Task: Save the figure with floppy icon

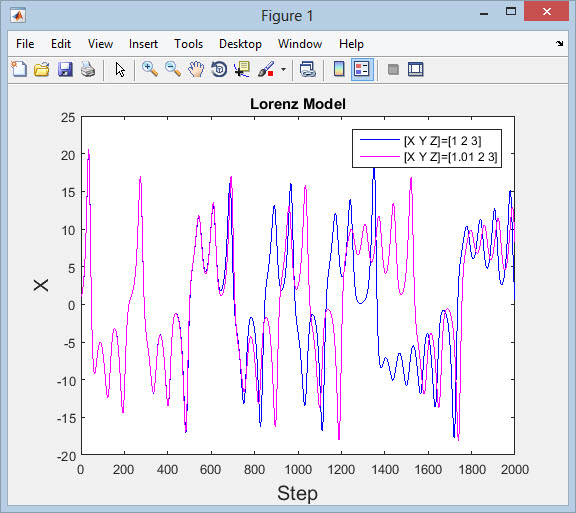Action: (65, 69)
